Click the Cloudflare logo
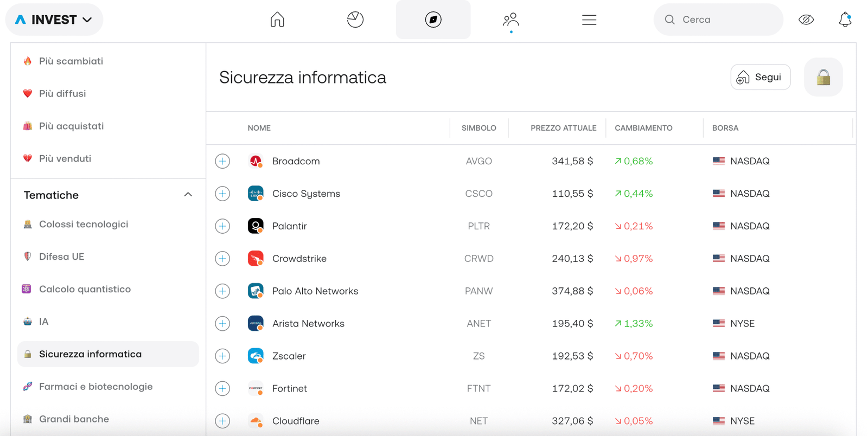Image resolution: width=868 pixels, height=436 pixels. click(256, 421)
